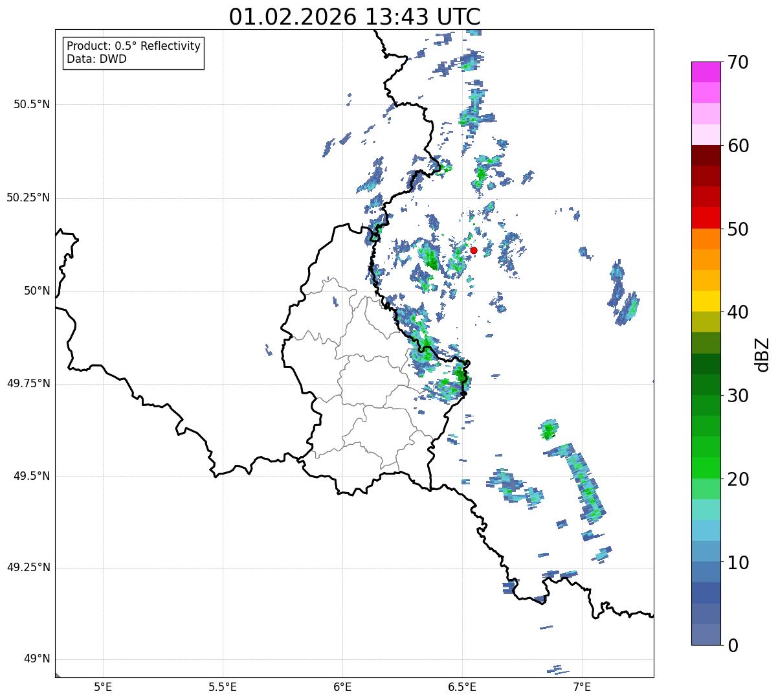Click the latitude label '49.5°N'

(x=31, y=476)
